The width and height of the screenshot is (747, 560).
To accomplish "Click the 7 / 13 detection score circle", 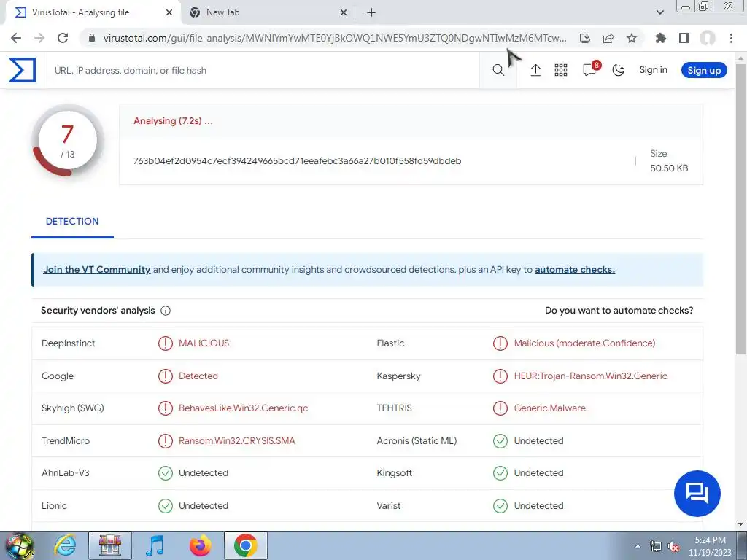I will (x=67, y=141).
